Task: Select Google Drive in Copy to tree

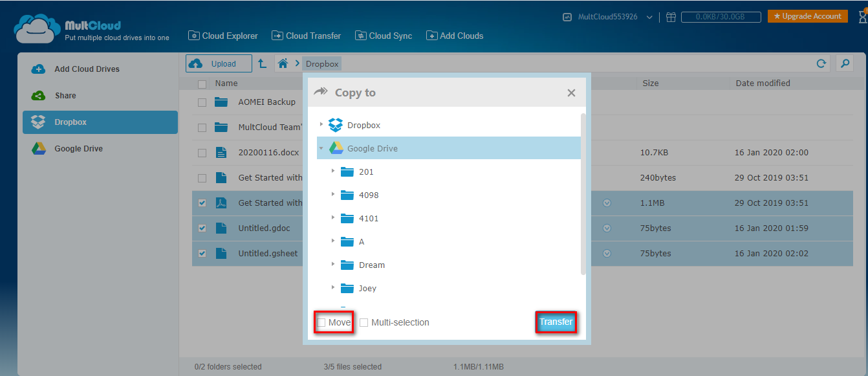Action: tap(449, 148)
